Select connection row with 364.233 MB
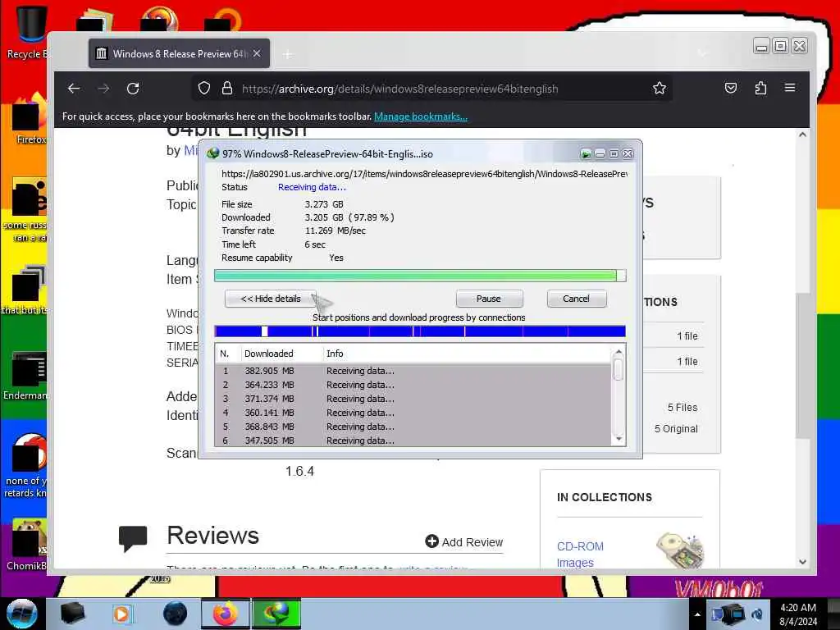 pyautogui.click(x=413, y=385)
